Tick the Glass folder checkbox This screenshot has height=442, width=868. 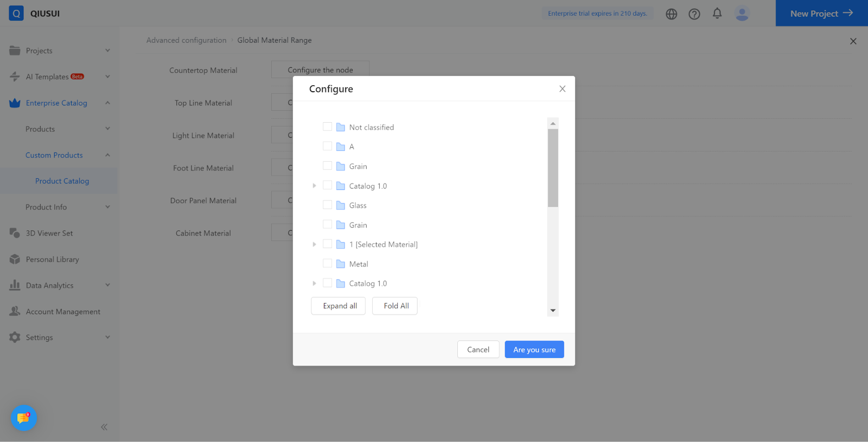tap(327, 205)
